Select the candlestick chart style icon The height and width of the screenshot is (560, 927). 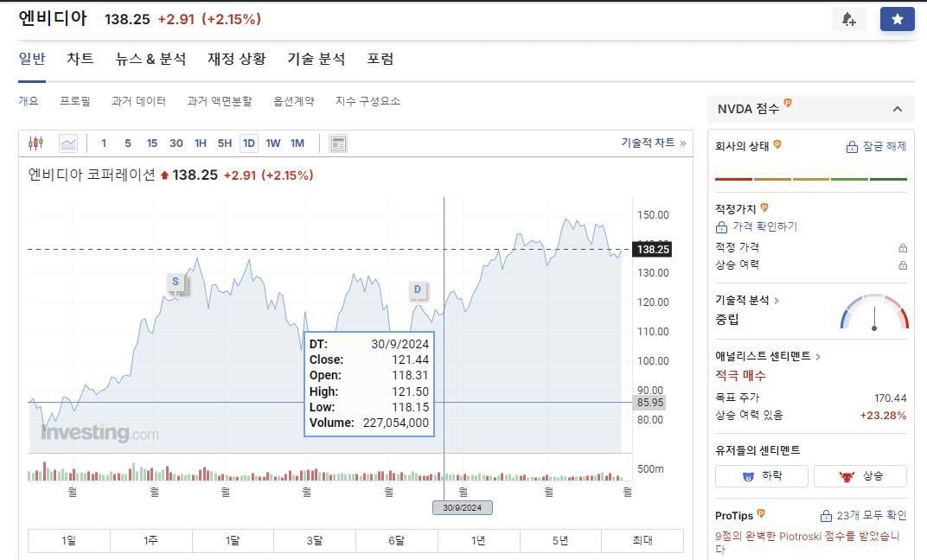tap(35, 143)
